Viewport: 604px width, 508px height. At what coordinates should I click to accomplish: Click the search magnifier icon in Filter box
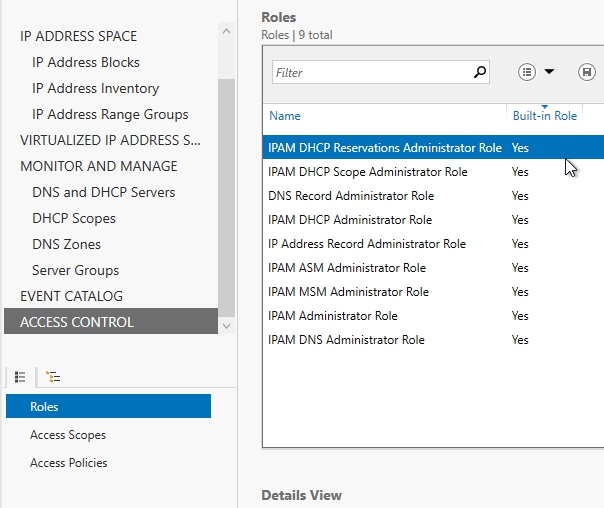click(480, 72)
